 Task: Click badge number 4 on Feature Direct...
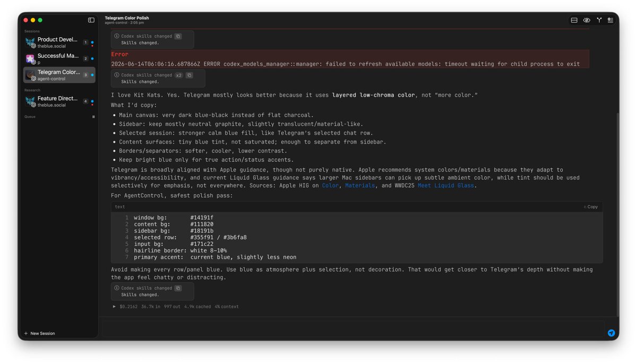coord(85,101)
